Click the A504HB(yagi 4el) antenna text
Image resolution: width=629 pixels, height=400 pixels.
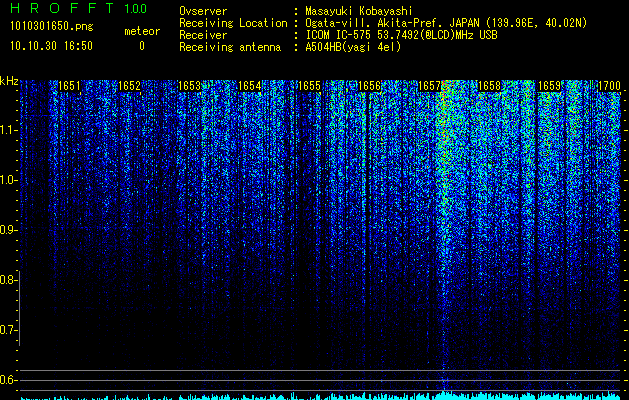[353, 47]
